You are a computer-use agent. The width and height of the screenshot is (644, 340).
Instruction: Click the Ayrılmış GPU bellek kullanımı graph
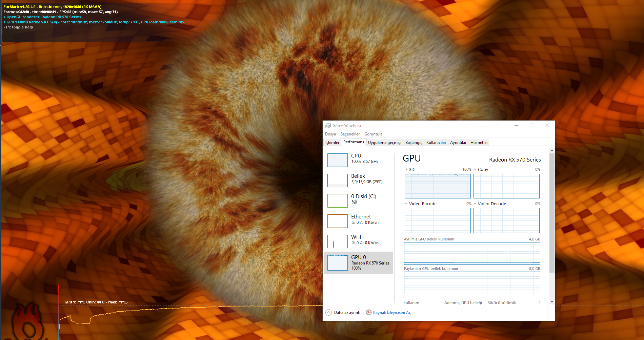point(472,253)
